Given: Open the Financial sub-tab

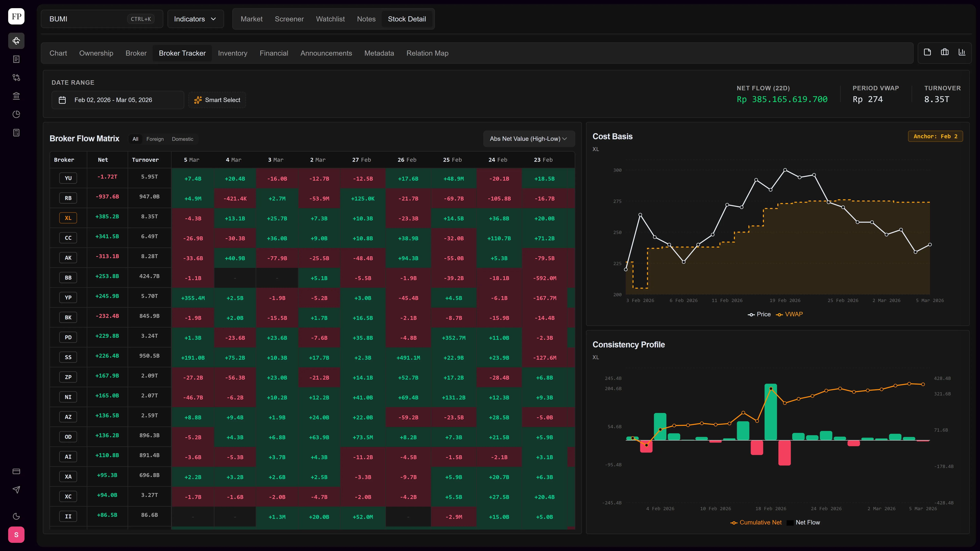Looking at the screenshot, I should [x=274, y=53].
